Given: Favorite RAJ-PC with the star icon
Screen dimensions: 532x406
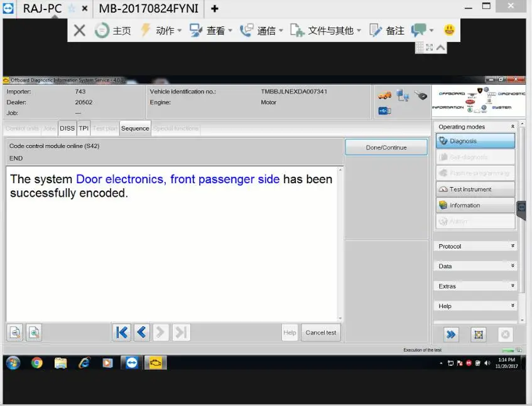Looking at the screenshot, I should [72, 9].
